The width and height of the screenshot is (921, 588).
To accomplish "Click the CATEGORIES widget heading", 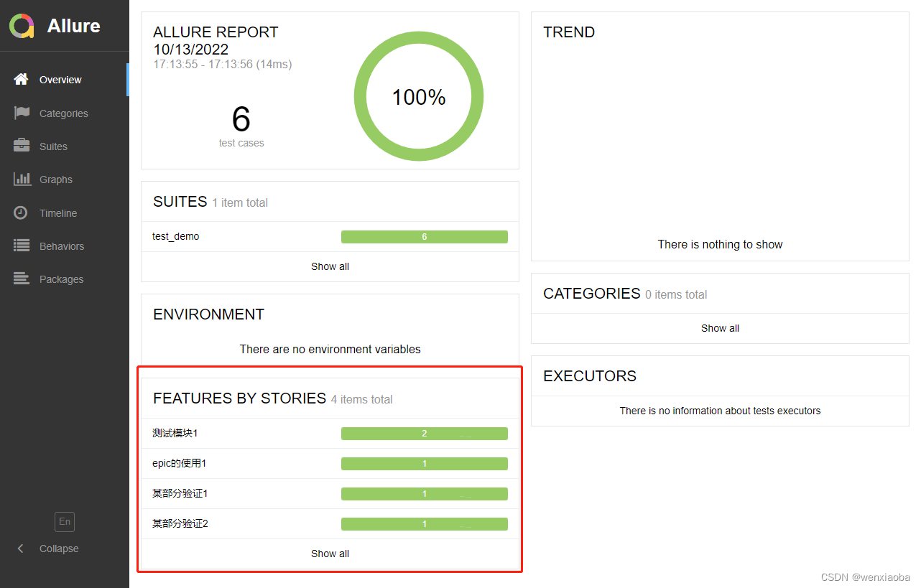I will pyautogui.click(x=592, y=294).
